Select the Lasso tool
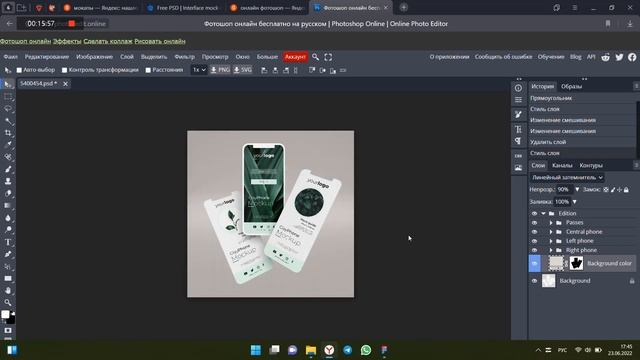Image resolution: width=640 pixels, height=360 pixels. point(8,109)
